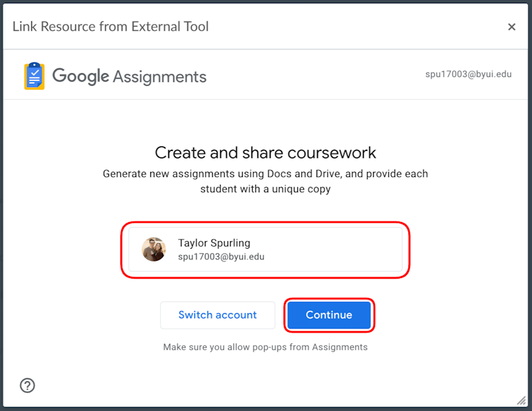
Task: Click spu17003@byui.edu shown at top right
Action: pos(469,74)
